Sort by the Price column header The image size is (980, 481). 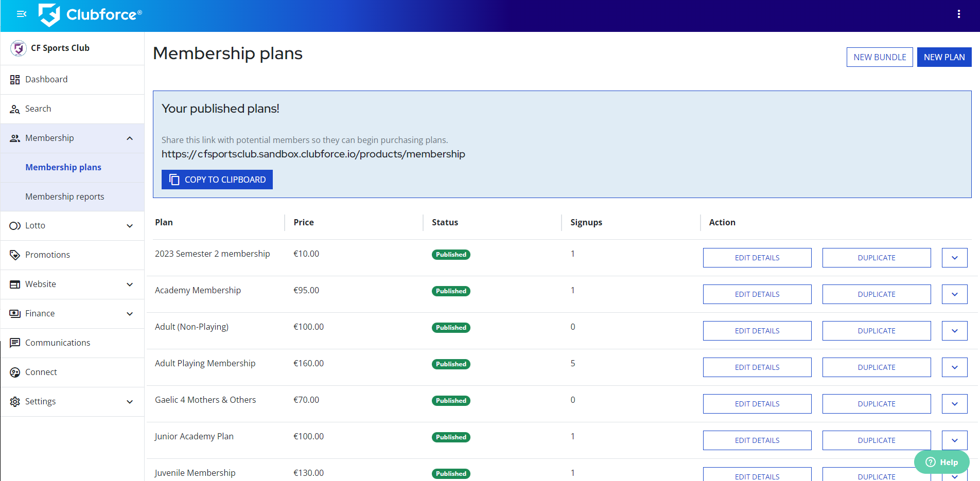point(304,223)
